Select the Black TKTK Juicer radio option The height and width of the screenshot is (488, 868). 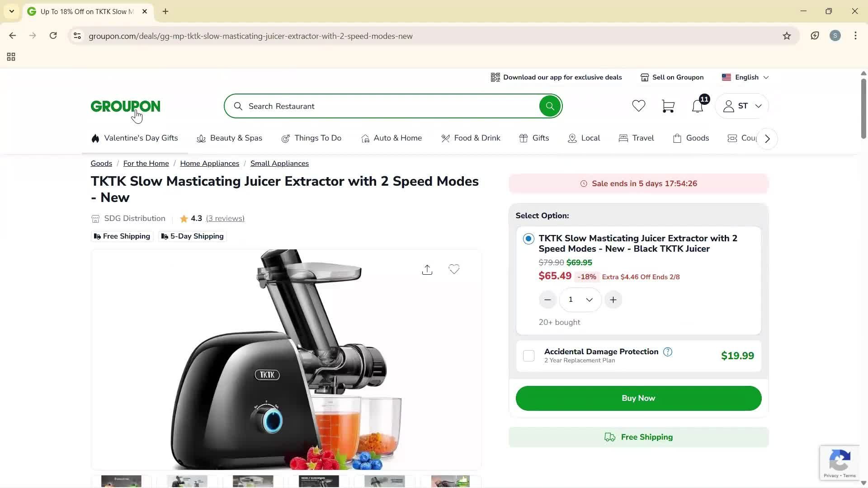(x=528, y=239)
